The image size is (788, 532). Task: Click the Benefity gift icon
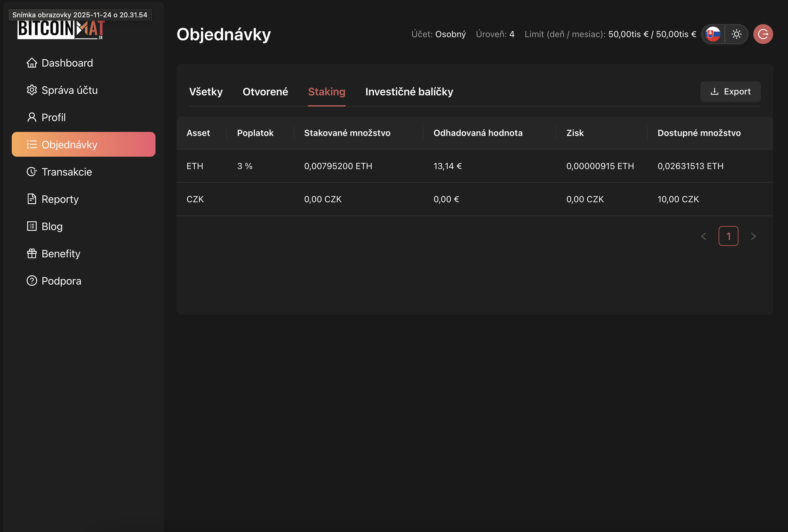point(32,253)
